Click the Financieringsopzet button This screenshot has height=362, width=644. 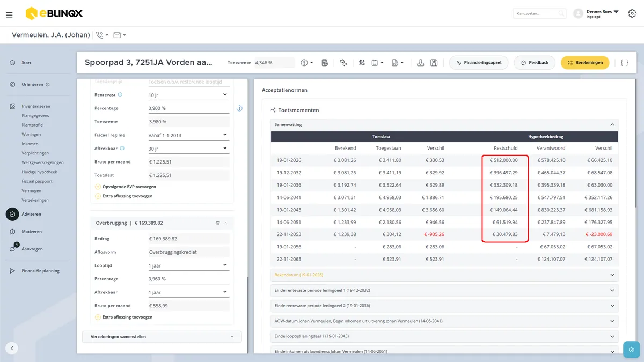point(479,63)
